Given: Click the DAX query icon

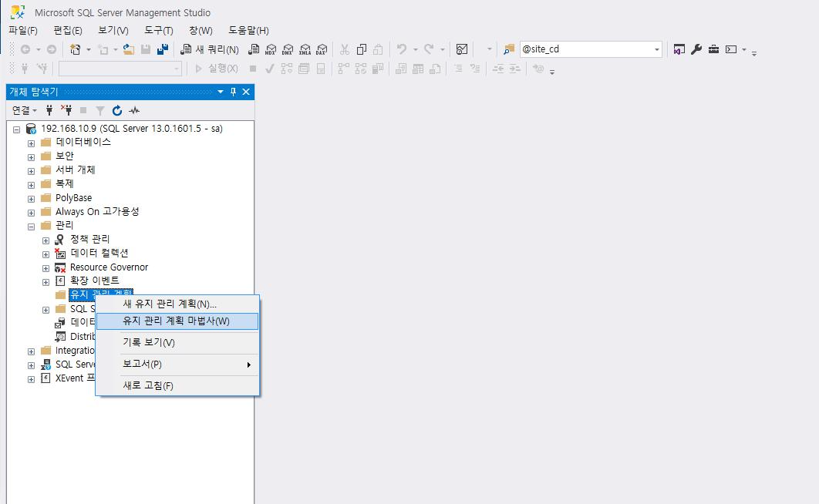Looking at the screenshot, I should tap(322, 49).
